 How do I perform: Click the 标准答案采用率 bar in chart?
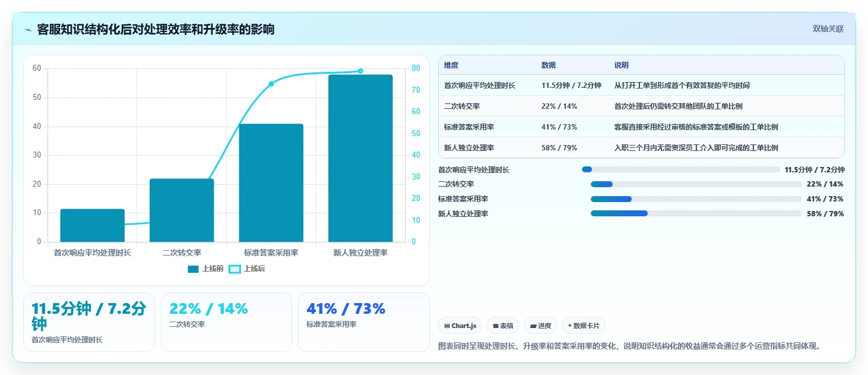tap(271, 183)
